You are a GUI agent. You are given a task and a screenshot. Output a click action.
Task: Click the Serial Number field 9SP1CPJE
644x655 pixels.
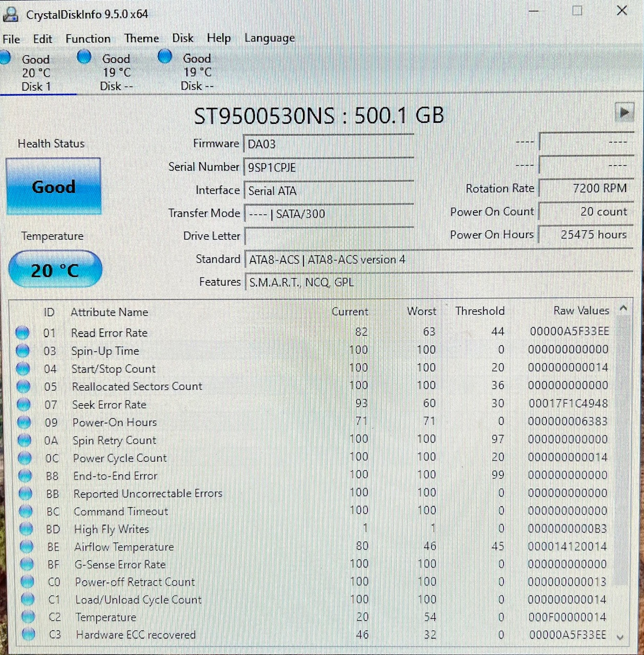click(329, 167)
